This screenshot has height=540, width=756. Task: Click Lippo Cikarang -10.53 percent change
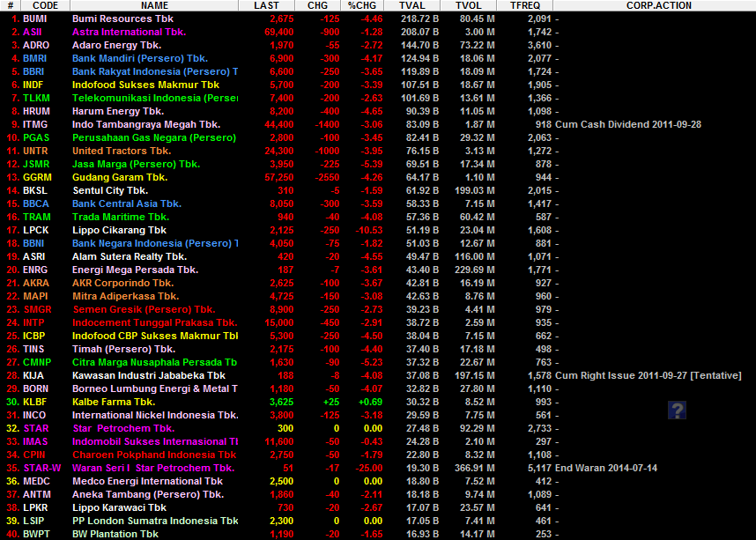(369, 230)
